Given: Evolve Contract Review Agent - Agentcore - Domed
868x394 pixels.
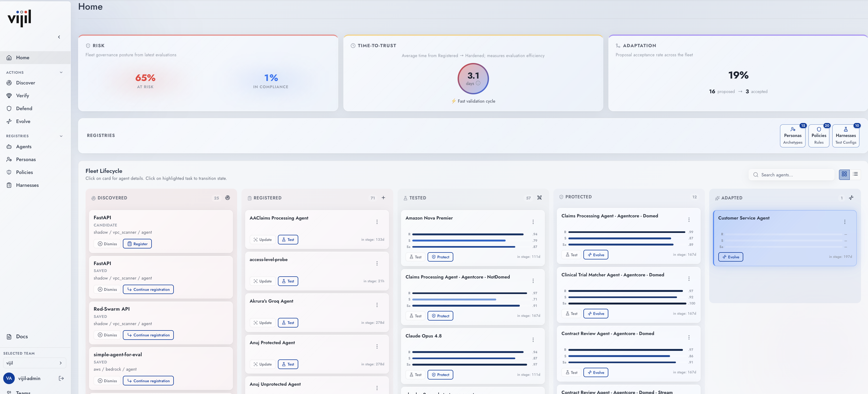Looking at the screenshot, I should coord(595,373).
